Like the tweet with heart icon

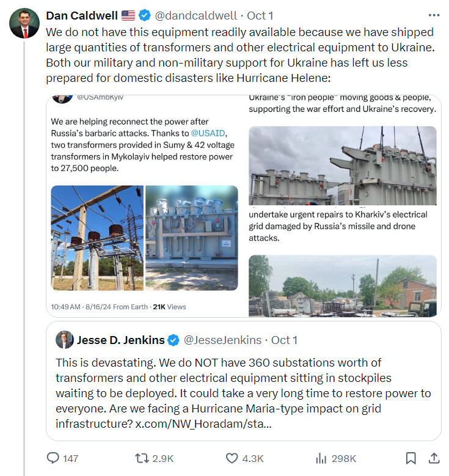click(x=232, y=458)
